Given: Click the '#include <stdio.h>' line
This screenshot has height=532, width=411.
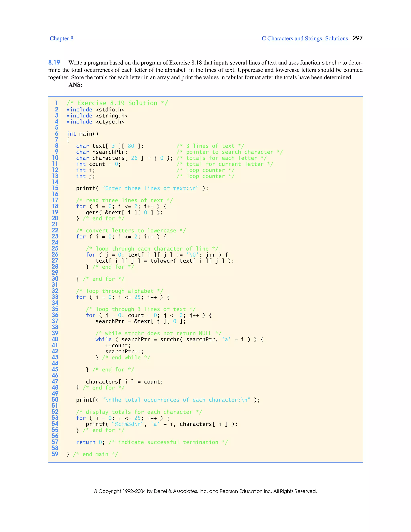Looking at the screenshot, I should [95, 110].
